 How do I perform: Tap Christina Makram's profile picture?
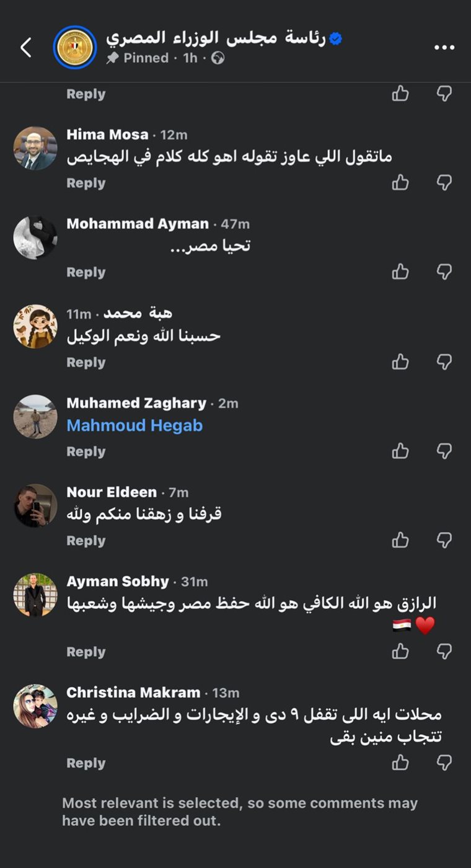tap(35, 706)
